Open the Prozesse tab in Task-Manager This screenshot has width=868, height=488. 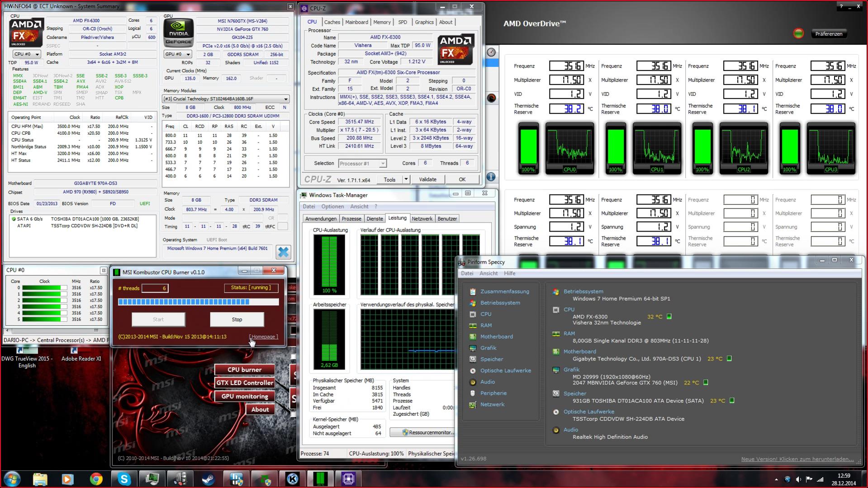coord(351,218)
